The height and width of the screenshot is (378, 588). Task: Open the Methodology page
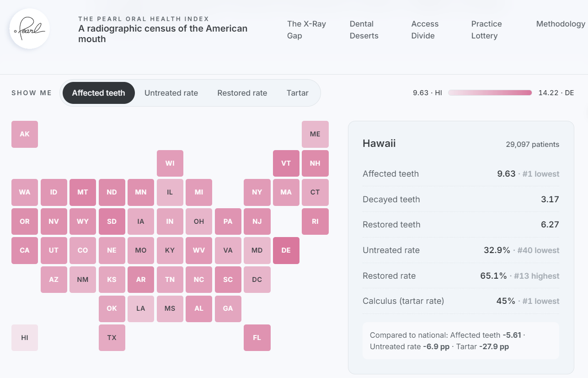pos(561,24)
